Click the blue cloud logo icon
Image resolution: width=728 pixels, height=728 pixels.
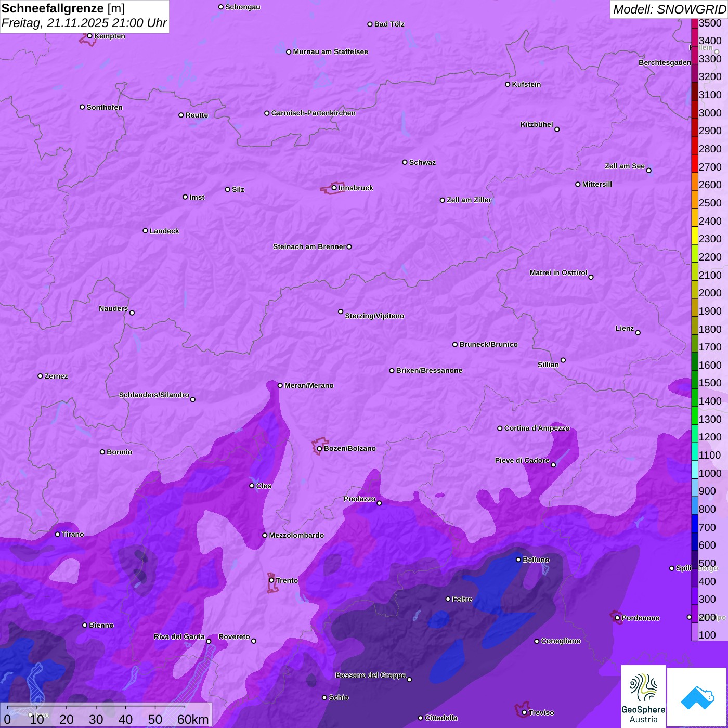697,697
